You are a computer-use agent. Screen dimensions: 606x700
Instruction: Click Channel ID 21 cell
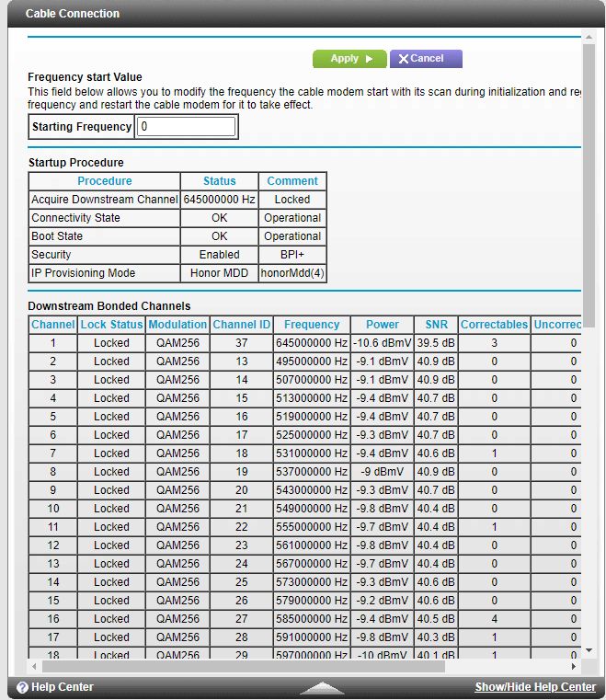coord(242,509)
